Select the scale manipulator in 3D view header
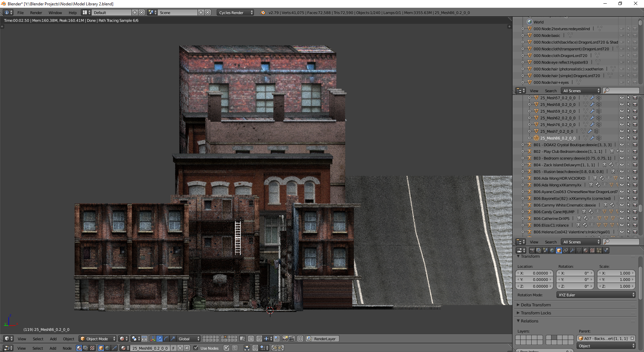The image size is (644, 352). coord(173,339)
